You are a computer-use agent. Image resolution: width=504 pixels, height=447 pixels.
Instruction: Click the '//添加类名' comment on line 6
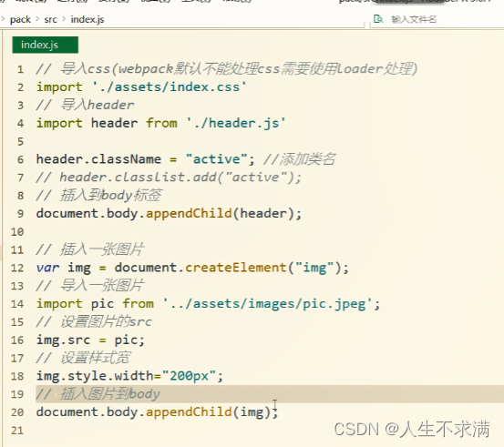pos(299,159)
